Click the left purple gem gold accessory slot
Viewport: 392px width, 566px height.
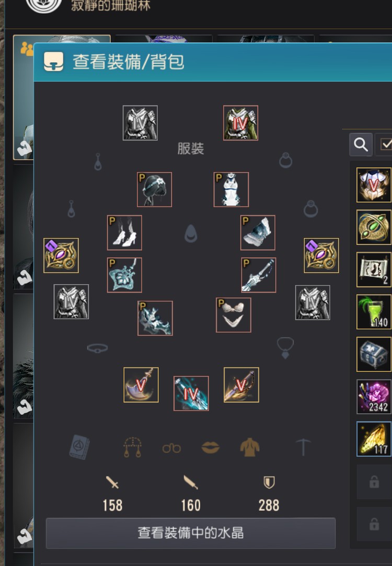click(61, 256)
